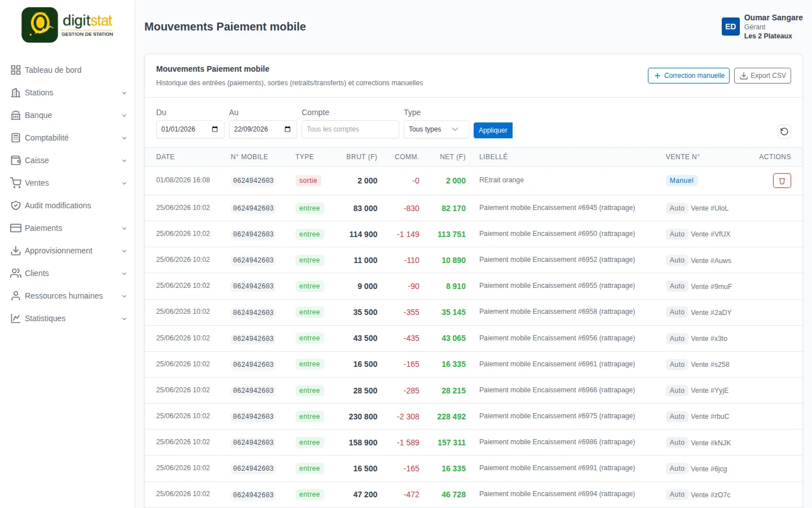The height and width of the screenshot is (508, 812).
Task: Click Vente #kNJK sale reference
Action: click(x=710, y=443)
